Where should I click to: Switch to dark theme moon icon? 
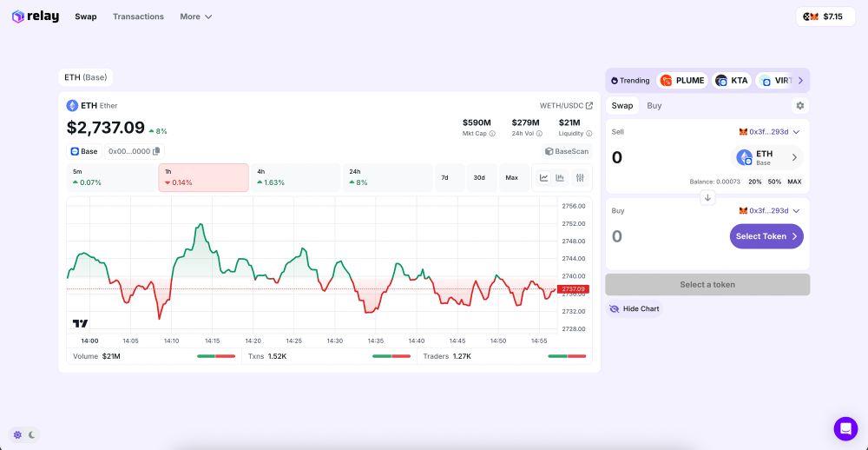32,435
